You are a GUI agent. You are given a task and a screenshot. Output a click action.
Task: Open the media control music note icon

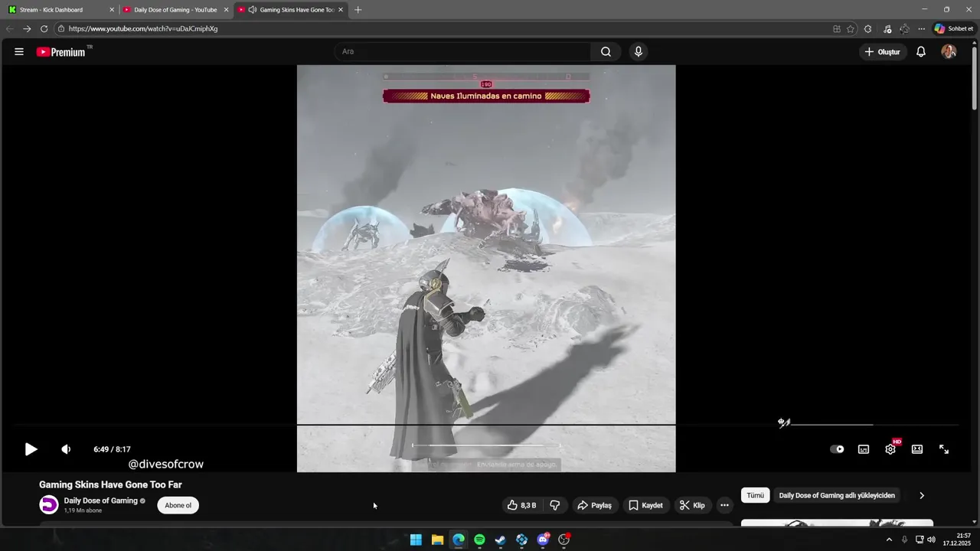[887, 28]
